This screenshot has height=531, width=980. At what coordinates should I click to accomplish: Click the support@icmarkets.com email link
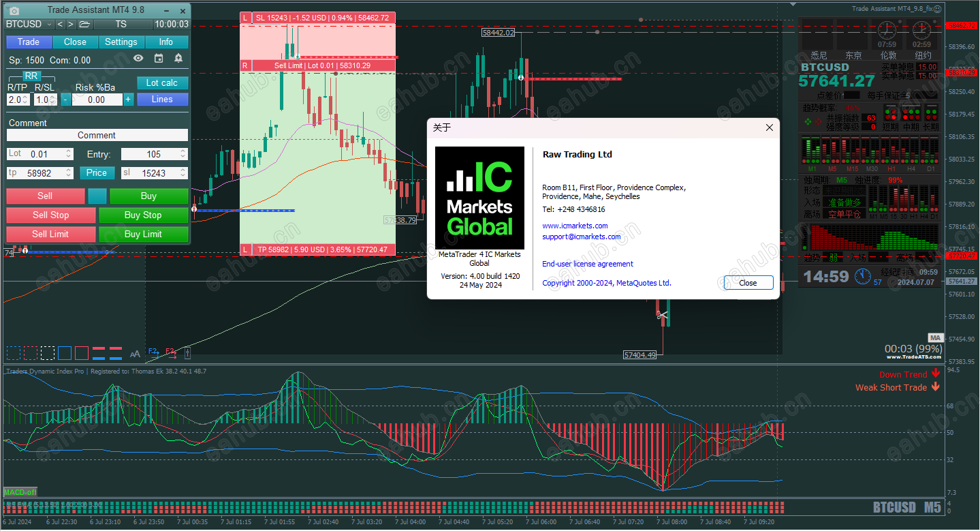(582, 237)
